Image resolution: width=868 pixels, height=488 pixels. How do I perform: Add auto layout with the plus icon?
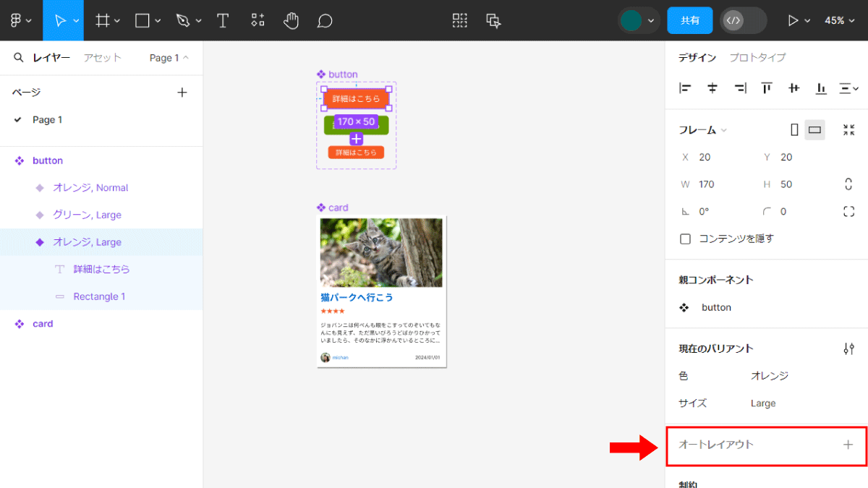click(848, 445)
